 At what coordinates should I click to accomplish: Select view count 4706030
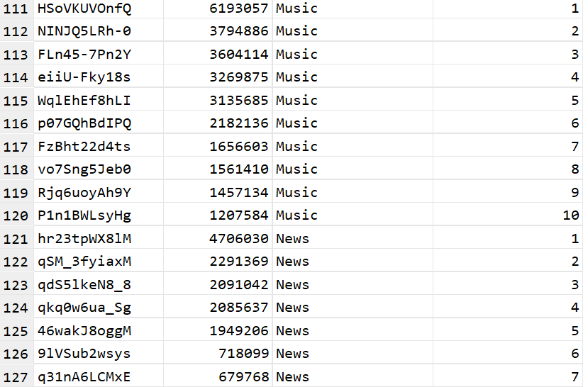[x=218, y=239]
